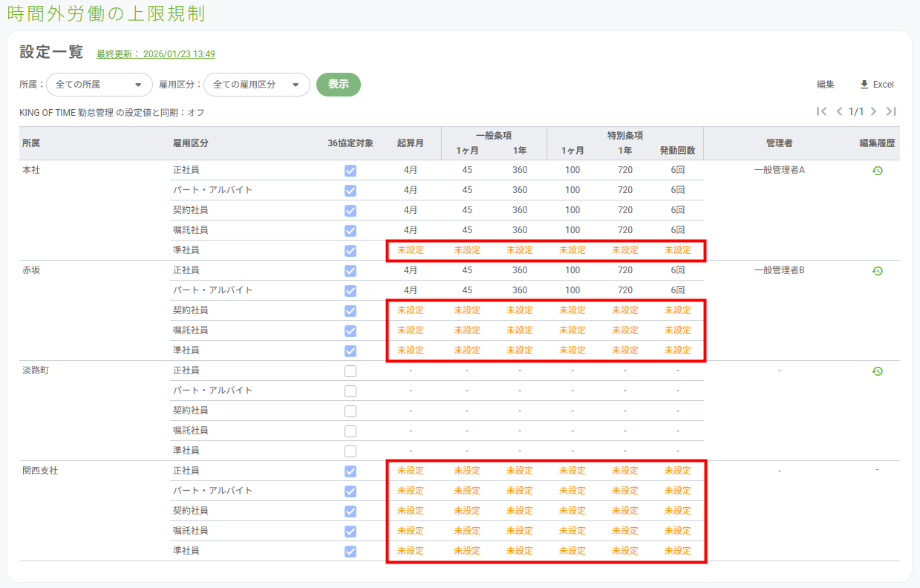920x588 pixels.
Task: Select the 赤坂 department cell
Action: (x=31, y=270)
